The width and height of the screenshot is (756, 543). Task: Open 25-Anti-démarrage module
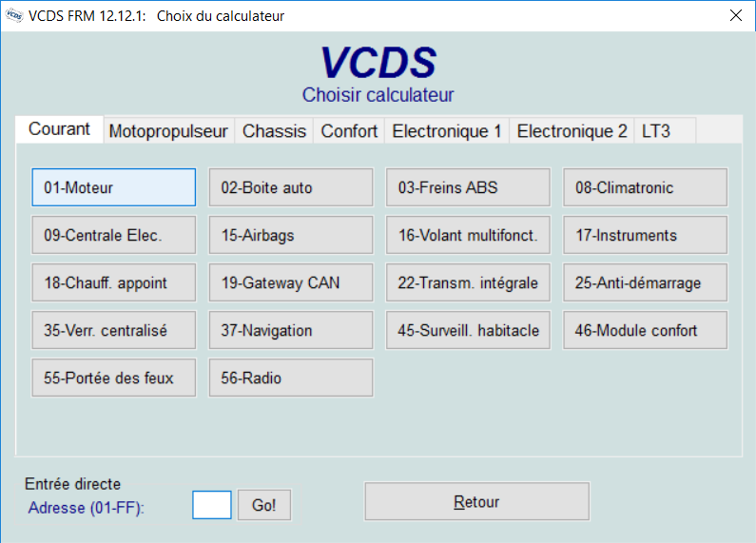[x=645, y=282]
